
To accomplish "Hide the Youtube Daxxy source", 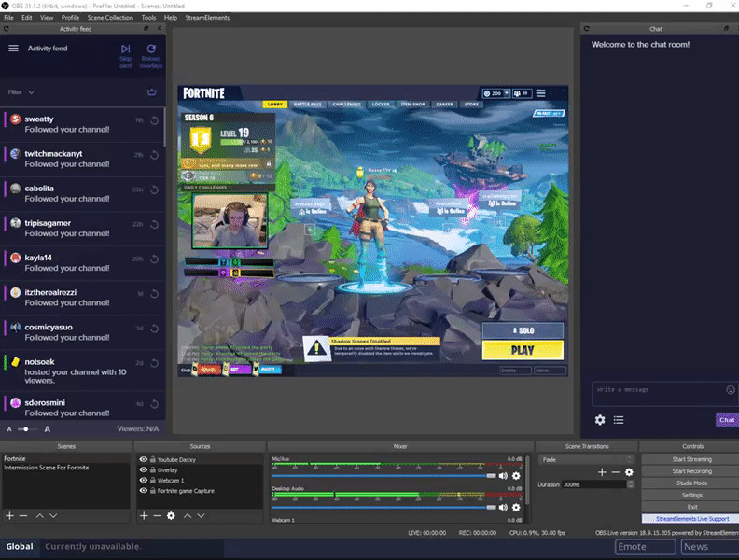I will click(144, 459).
